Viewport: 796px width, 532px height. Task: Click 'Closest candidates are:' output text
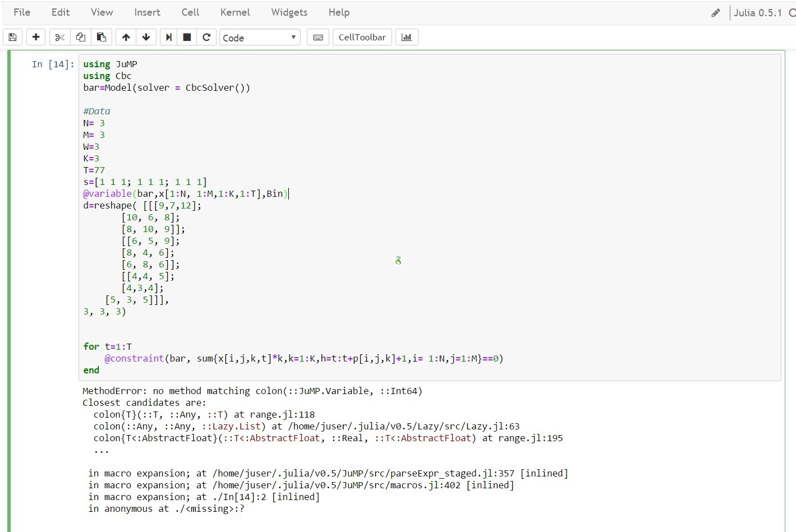[144, 403]
